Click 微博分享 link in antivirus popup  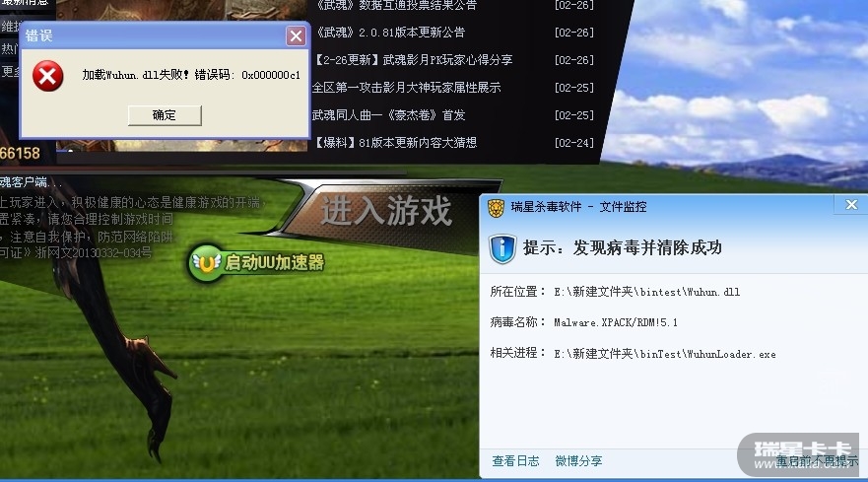pyautogui.click(x=578, y=461)
